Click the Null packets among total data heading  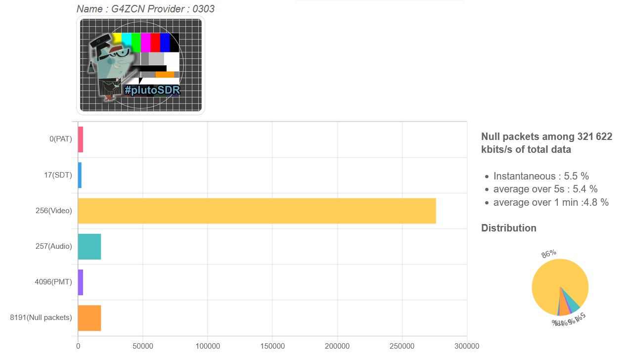(546, 143)
